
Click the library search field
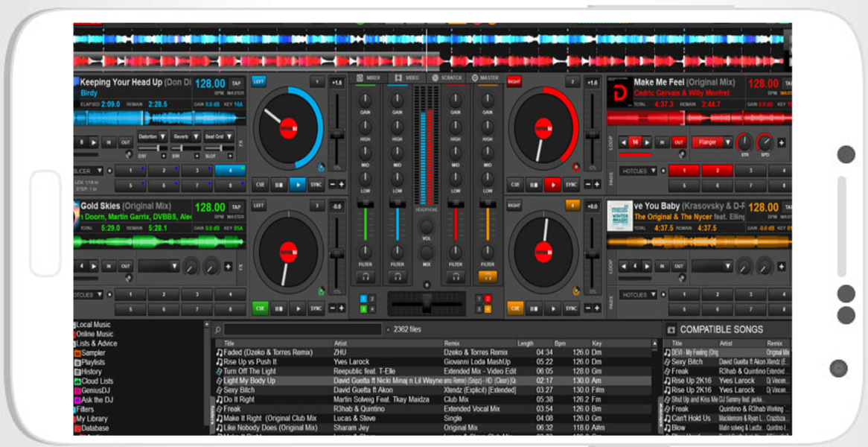[303, 329]
